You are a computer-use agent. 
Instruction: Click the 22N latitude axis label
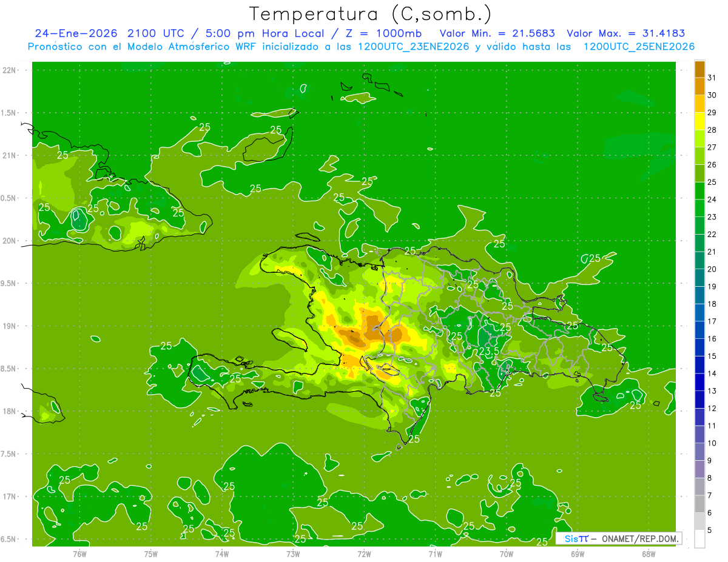(x=10, y=70)
